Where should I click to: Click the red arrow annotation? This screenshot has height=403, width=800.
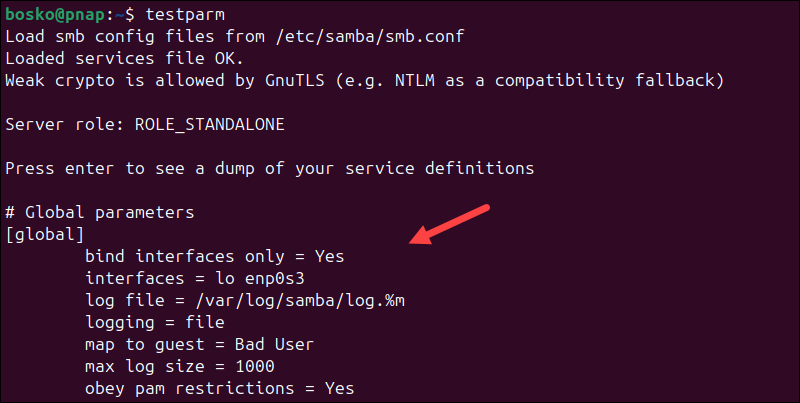pyautogui.click(x=452, y=224)
